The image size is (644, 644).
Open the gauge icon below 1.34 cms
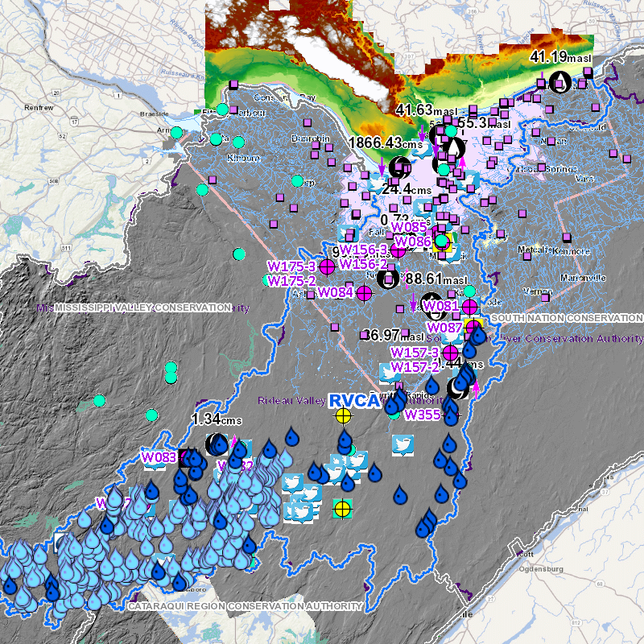click(216, 444)
